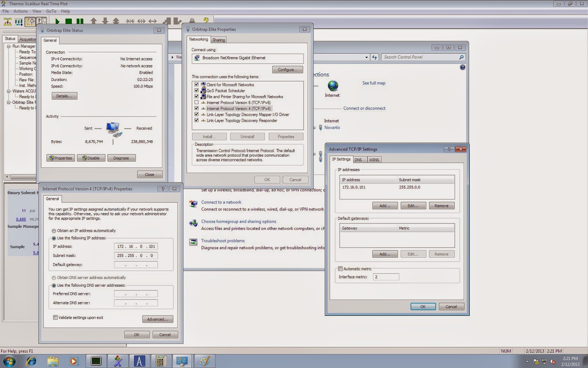The height and width of the screenshot is (368, 588).
Task: Click the stacked double up-arrow toolbar icon
Action: pos(116,21)
